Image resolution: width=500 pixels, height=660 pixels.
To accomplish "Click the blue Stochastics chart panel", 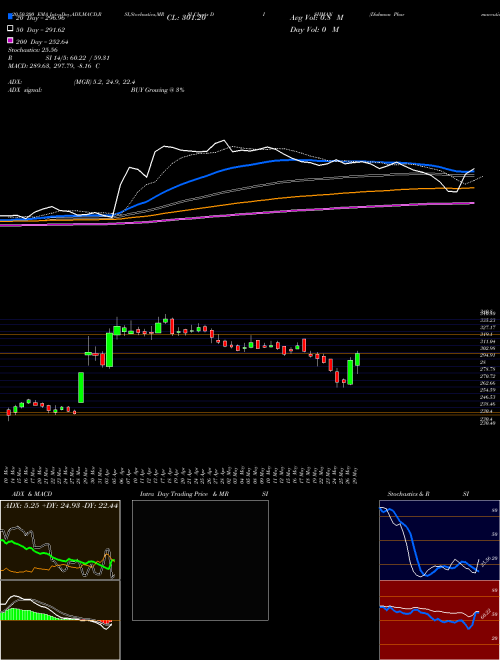I will (x=439, y=540).
